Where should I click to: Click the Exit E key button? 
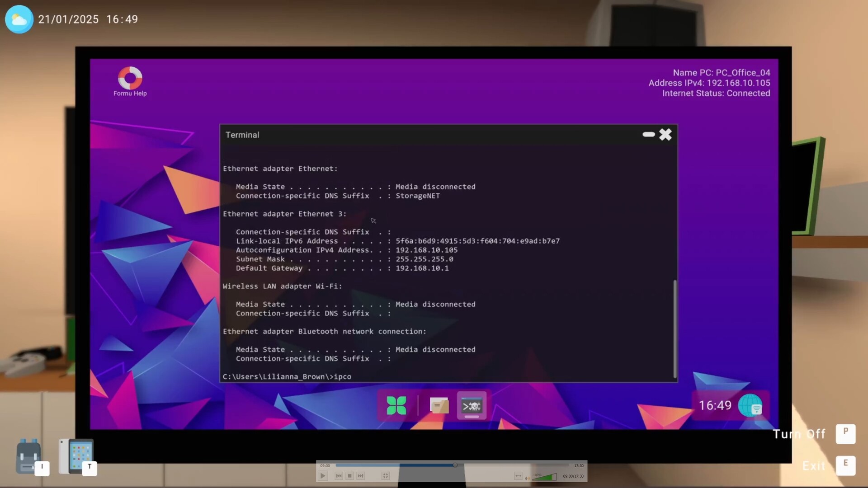(845, 465)
